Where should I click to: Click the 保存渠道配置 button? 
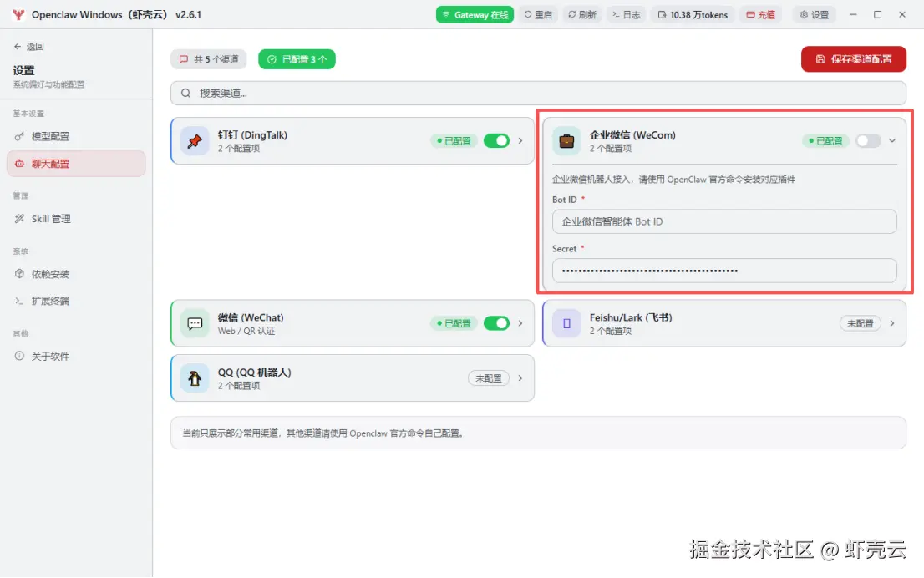(x=853, y=59)
